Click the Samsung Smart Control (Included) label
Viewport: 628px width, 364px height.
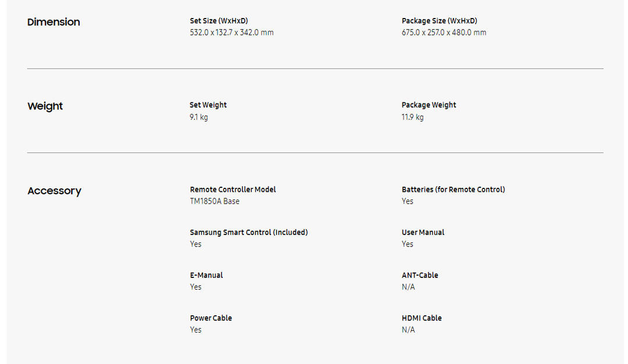click(248, 233)
